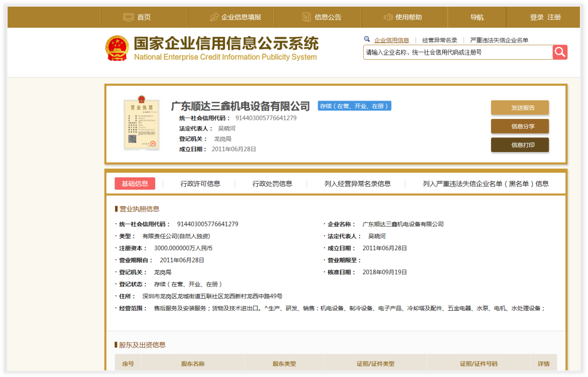Click the small magnifier beside 企业信用信息
Viewport: 588px width, 377px height.
367,40
